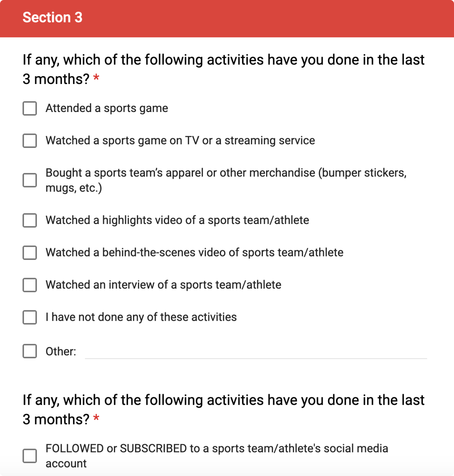454x476 pixels.
Task: Enable the 'Watched a highlights video' checkbox
Action: click(30, 220)
